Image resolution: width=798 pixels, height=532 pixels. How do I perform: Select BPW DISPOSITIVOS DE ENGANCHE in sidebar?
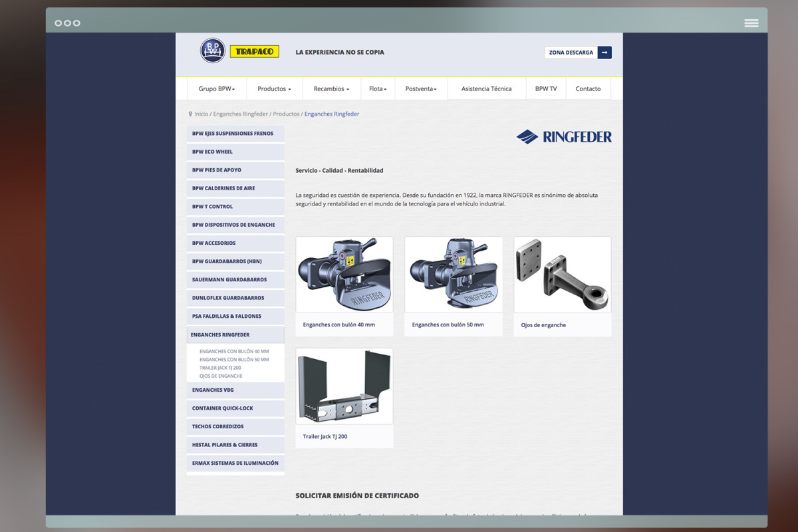click(235, 225)
